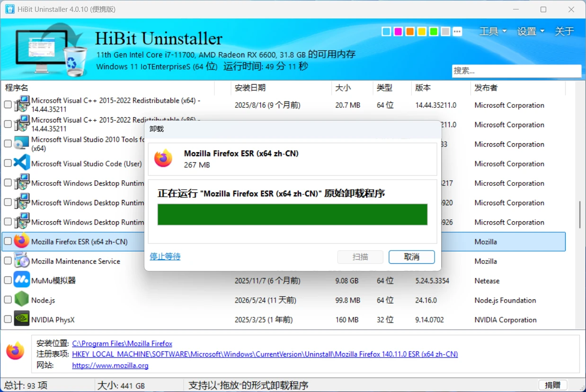
Task: Open the 工具 dropdown menu
Action: [493, 31]
